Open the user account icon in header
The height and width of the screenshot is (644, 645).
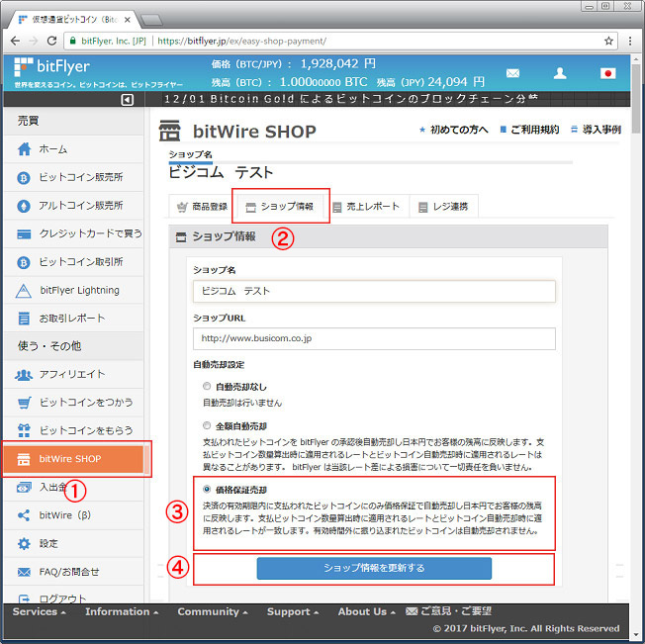[560, 73]
